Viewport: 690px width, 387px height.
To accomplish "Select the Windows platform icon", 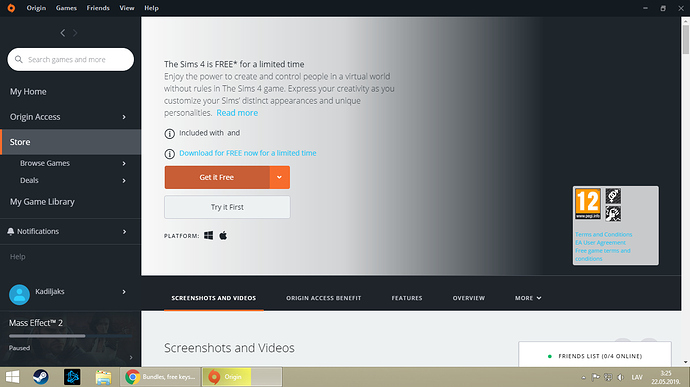I will (x=209, y=236).
